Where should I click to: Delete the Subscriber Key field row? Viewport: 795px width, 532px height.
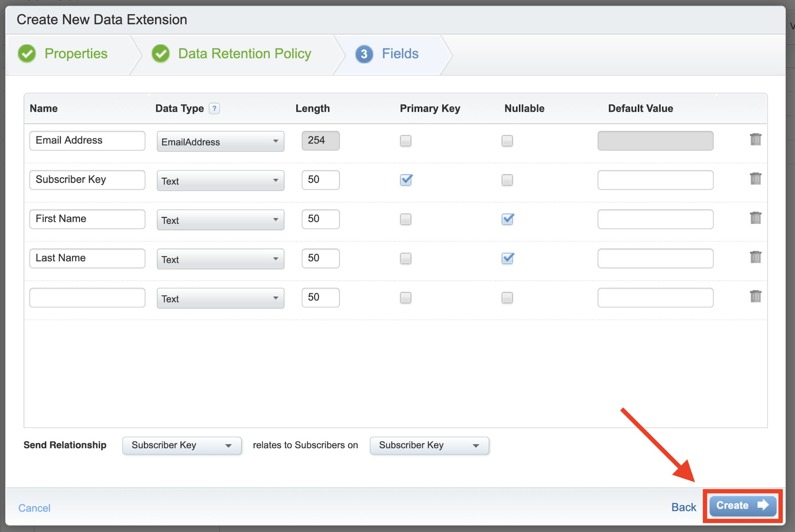755,179
